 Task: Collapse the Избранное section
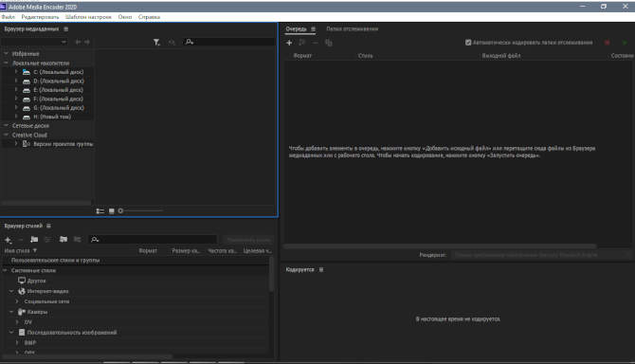click(x=6, y=53)
